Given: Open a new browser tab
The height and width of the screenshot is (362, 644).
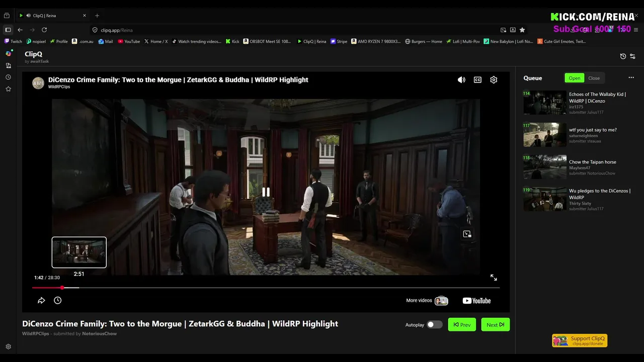Looking at the screenshot, I should (97, 16).
